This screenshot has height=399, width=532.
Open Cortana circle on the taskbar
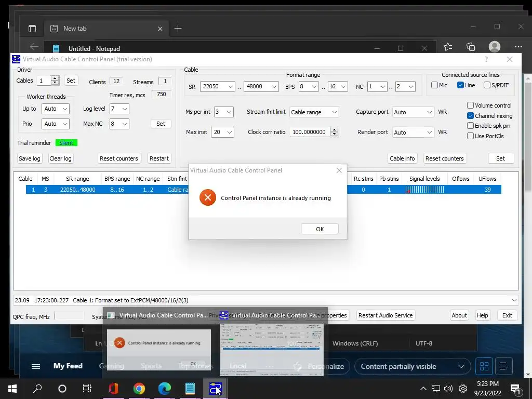tap(62, 389)
